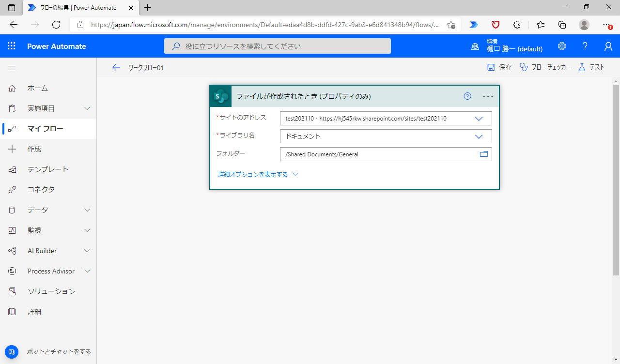Expand the AI Builder section chevron
This screenshot has height=364, width=620.
click(87, 251)
